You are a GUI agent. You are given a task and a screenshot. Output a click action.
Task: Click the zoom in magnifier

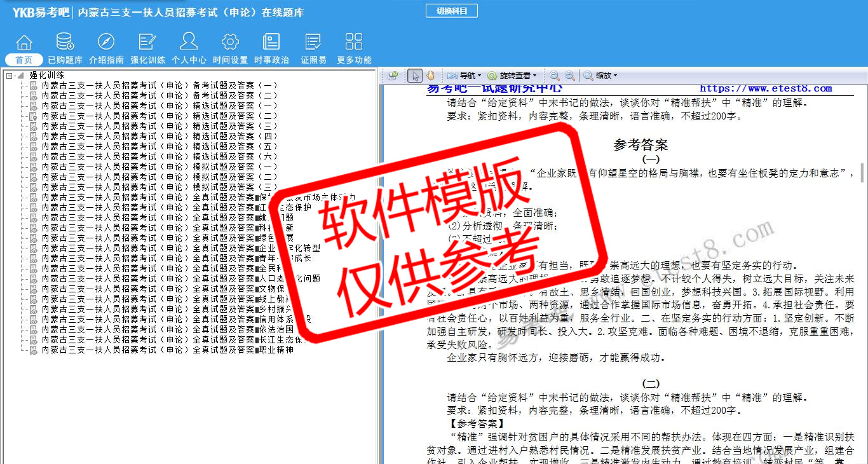coord(570,76)
